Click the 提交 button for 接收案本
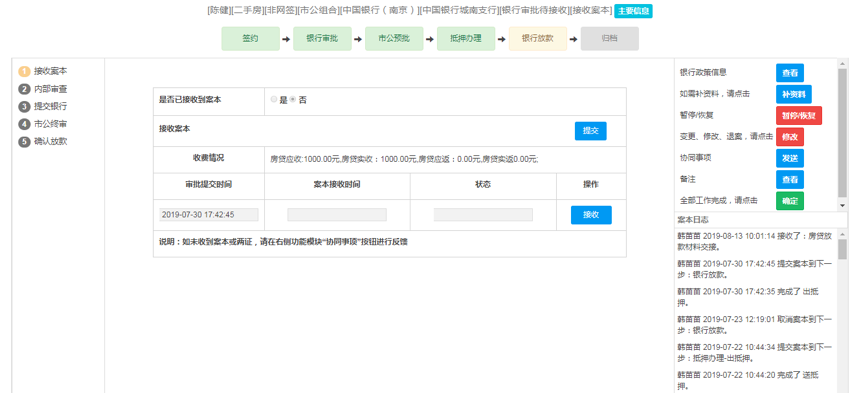This screenshot has height=393, width=864. point(591,131)
